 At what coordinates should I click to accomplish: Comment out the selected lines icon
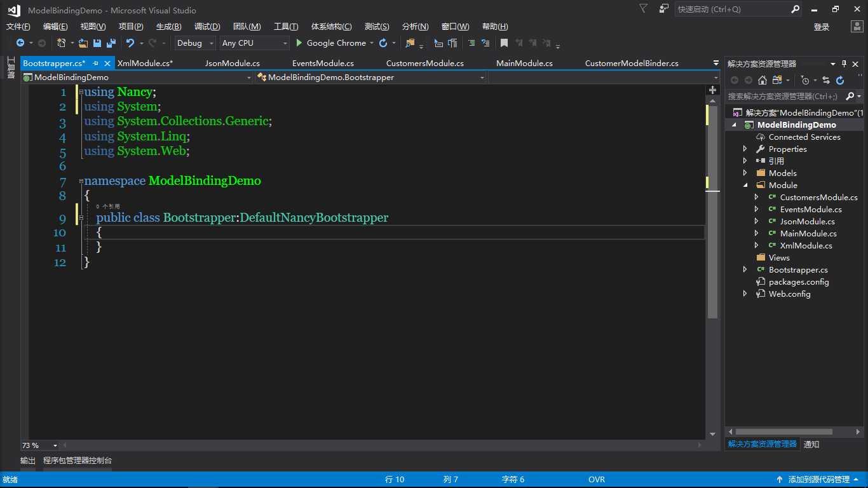(471, 43)
